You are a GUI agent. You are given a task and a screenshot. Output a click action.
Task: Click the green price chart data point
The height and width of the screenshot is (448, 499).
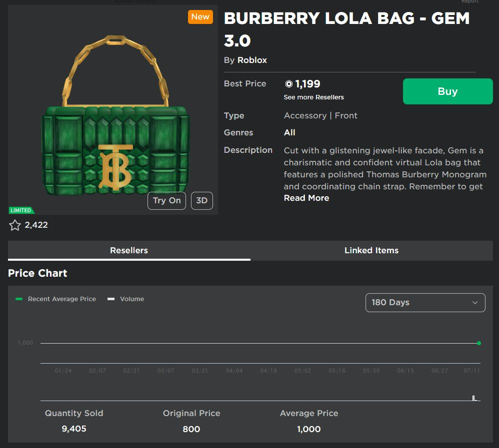479,343
